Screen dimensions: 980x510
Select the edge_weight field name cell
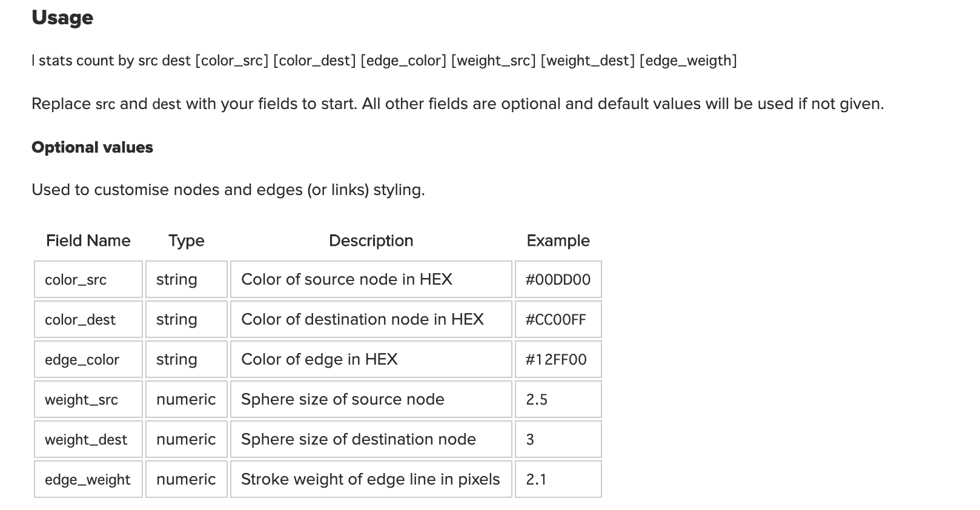pos(88,479)
